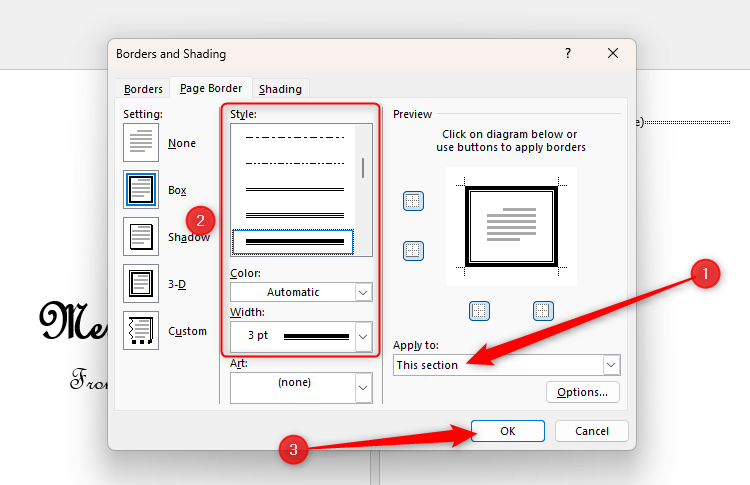Select the 3-D border setting icon
The width and height of the screenshot is (750, 485).
click(x=141, y=284)
